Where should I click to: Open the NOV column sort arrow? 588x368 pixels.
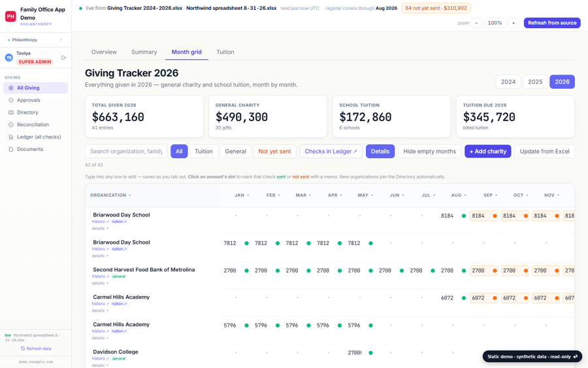click(x=558, y=195)
